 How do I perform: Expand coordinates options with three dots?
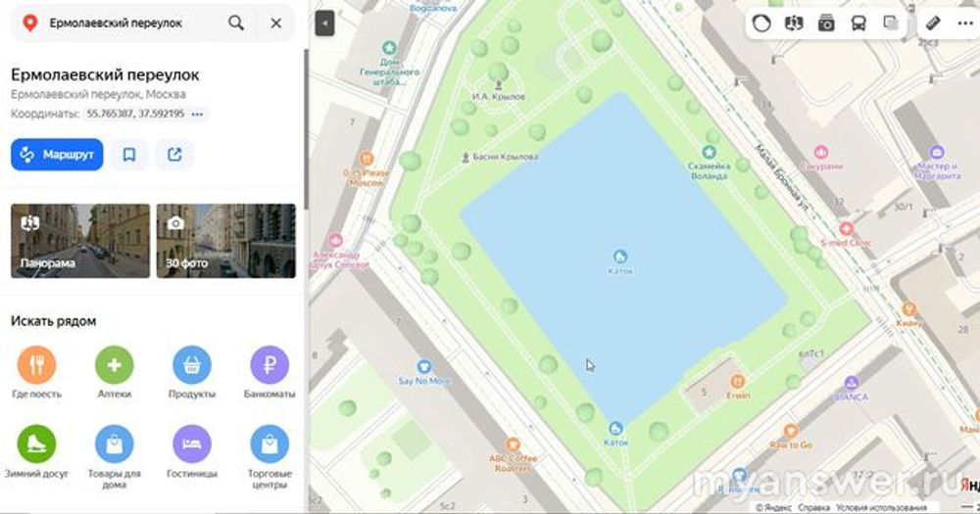pos(198,115)
